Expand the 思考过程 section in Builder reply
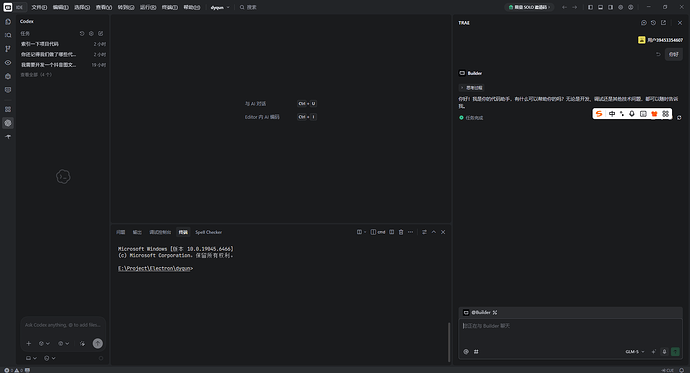 471,88
